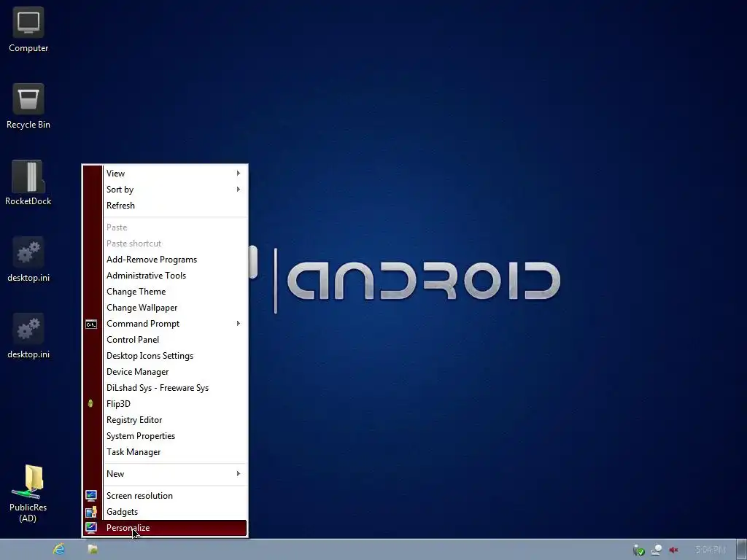747x560 pixels.
Task: Open the network status tray icon
Action: tap(657, 550)
